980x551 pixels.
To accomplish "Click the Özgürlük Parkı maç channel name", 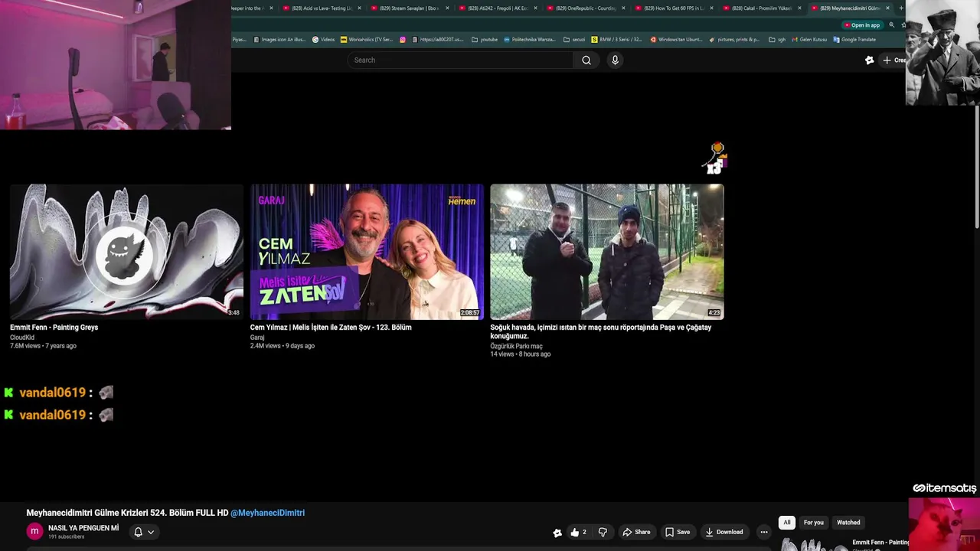I will click(517, 346).
